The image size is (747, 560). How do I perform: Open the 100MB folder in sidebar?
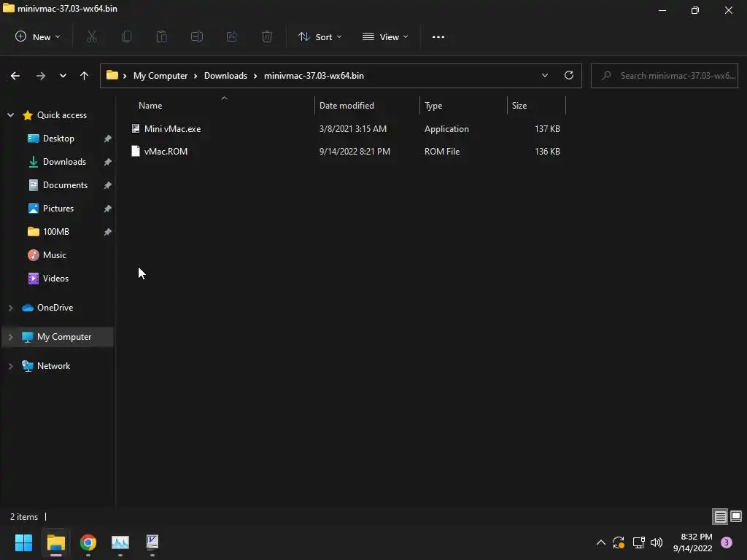(x=55, y=231)
